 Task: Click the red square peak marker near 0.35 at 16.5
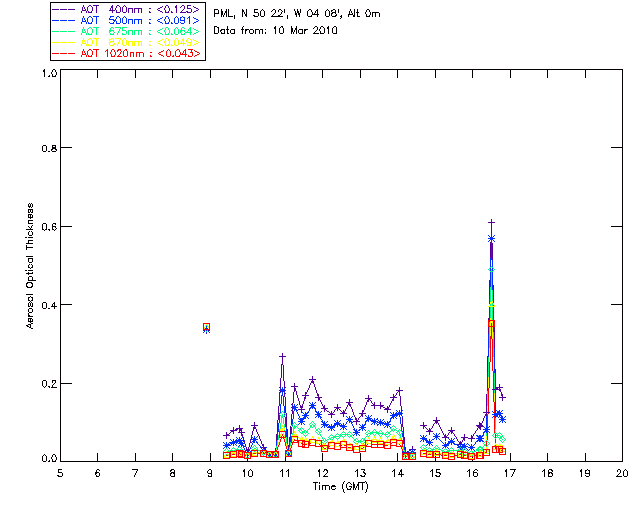click(491, 323)
